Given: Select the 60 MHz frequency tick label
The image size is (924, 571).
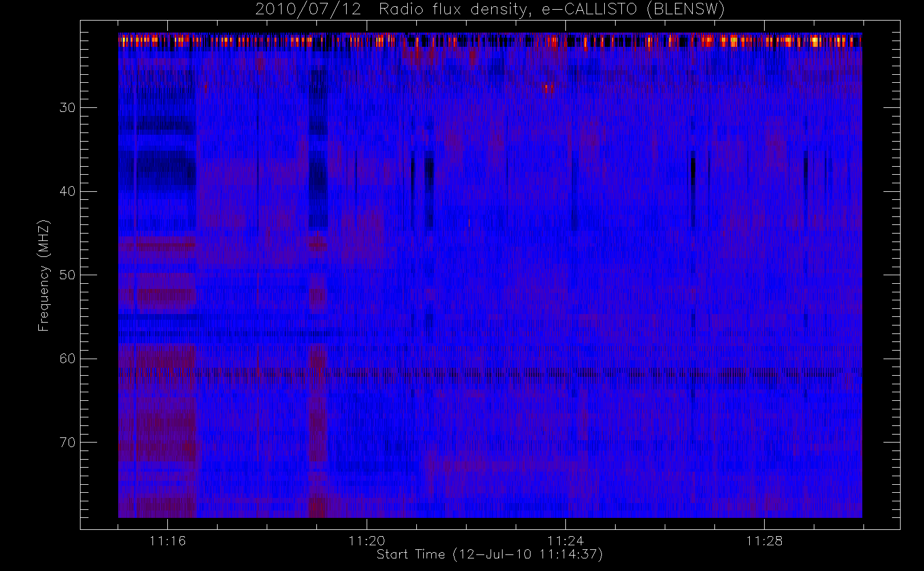Looking at the screenshot, I should (67, 359).
